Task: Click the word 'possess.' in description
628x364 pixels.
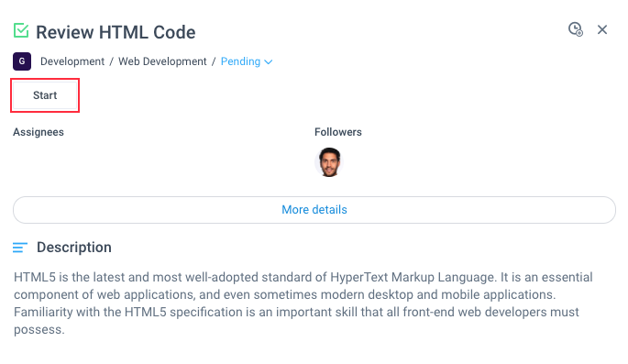Action: click(x=39, y=329)
